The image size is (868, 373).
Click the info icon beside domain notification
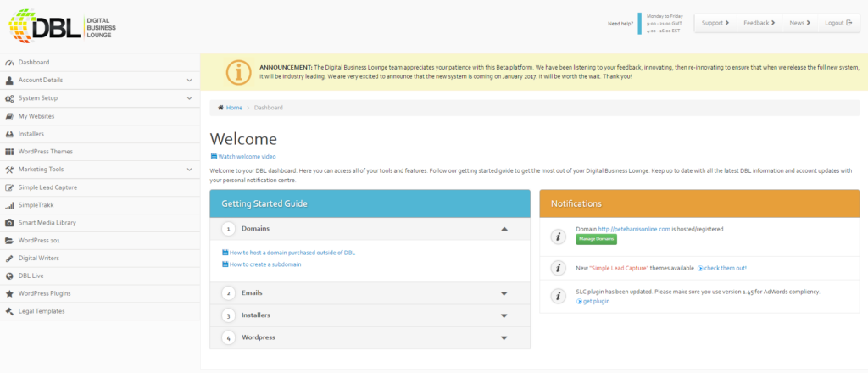point(559,237)
